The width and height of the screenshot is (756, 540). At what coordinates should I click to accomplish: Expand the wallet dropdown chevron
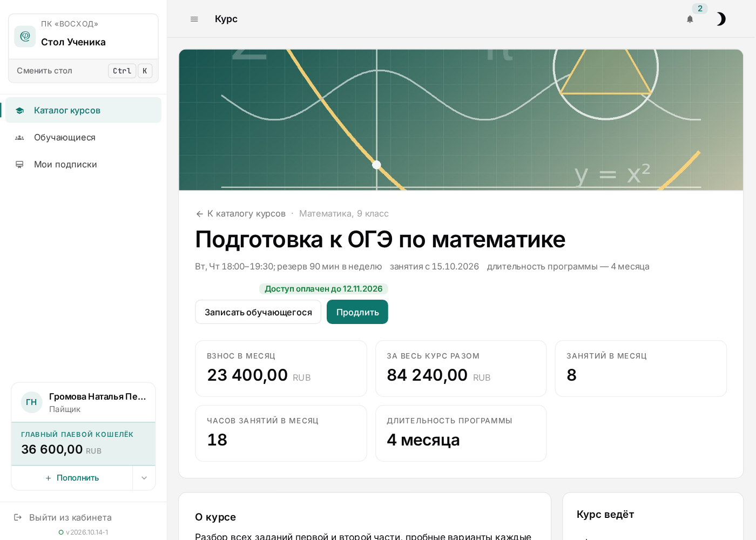(x=144, y=478)
